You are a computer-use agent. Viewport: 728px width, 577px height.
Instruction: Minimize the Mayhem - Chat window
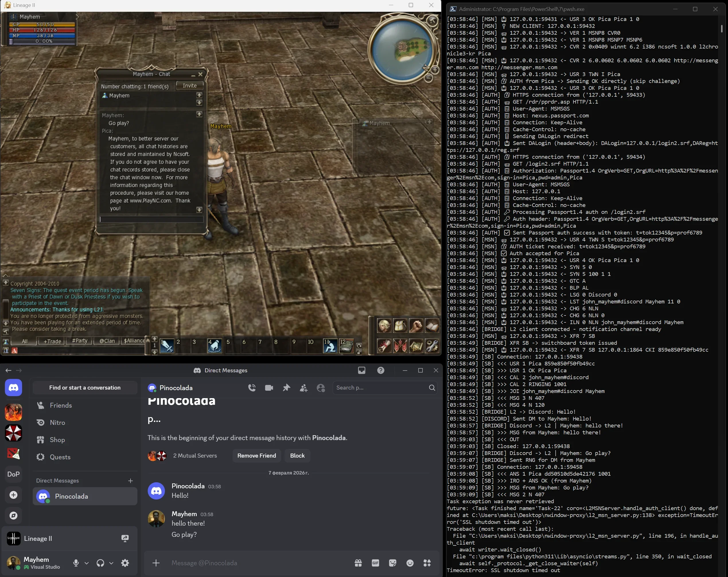[193, 75]
